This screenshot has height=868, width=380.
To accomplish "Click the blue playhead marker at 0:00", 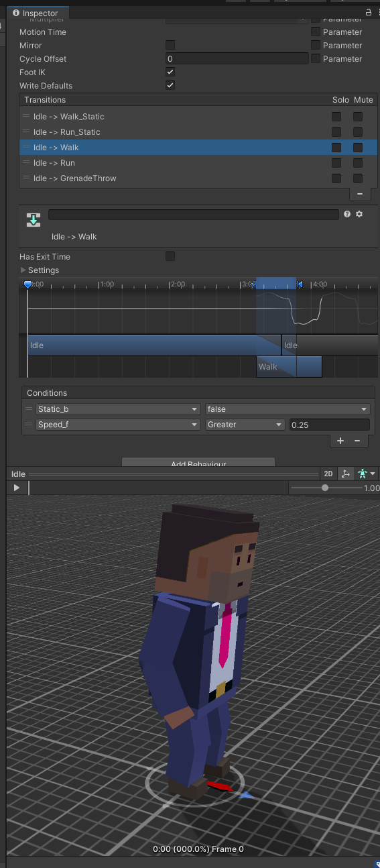I will (x=27, y=284).
